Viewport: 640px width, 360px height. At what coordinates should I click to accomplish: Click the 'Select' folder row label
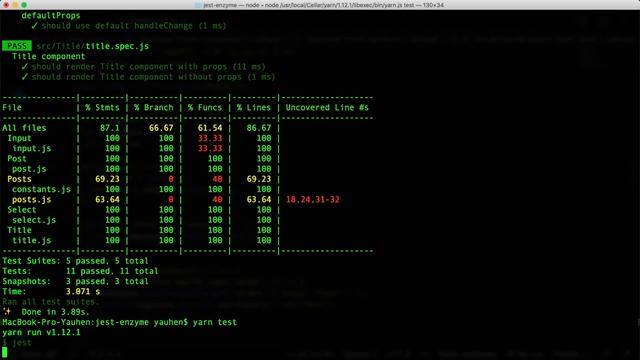click(22, 209)
